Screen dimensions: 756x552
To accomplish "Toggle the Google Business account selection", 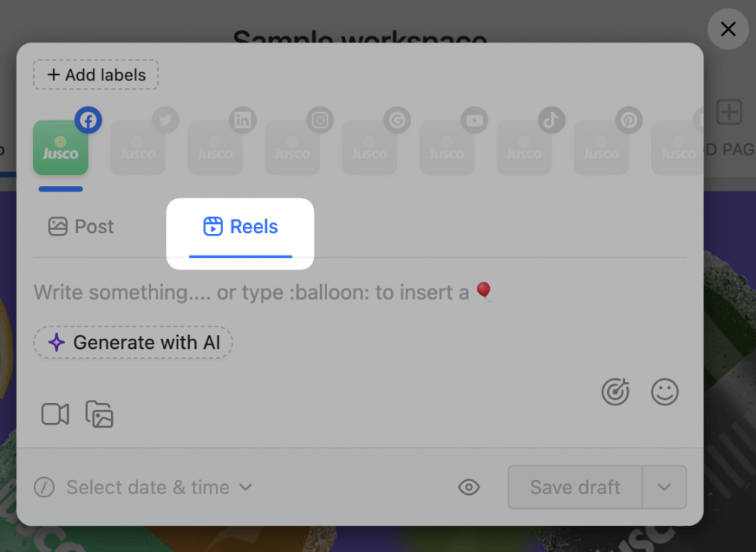I will point(370,149).
